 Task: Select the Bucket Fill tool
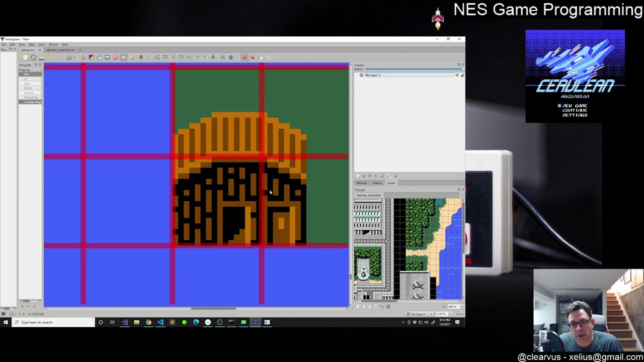coord(99,57)
